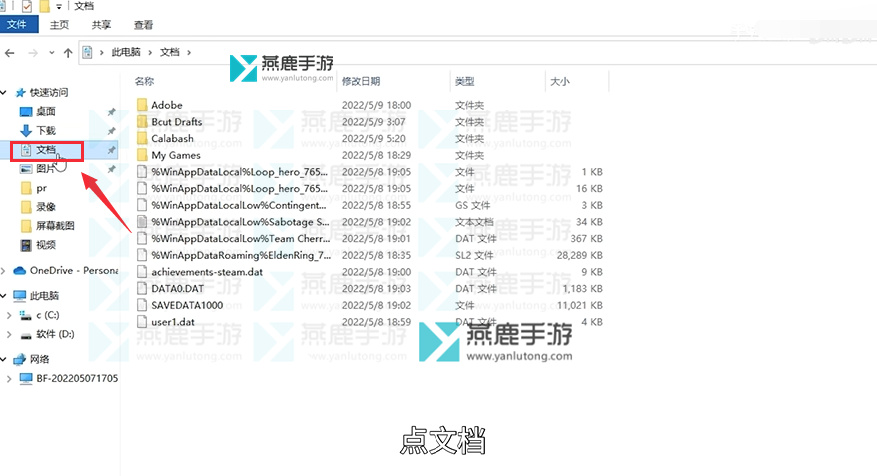877x476 pixels.
Task: Open the Adobe folder
Action: point(167,105)
